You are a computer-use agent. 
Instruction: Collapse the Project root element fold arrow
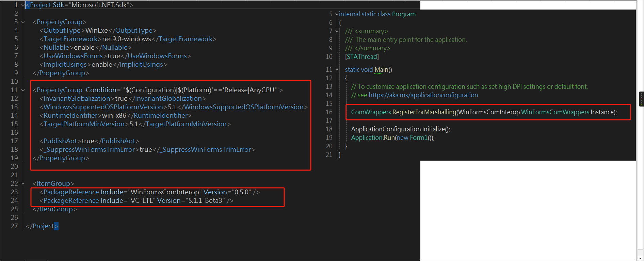coord(23,5)
